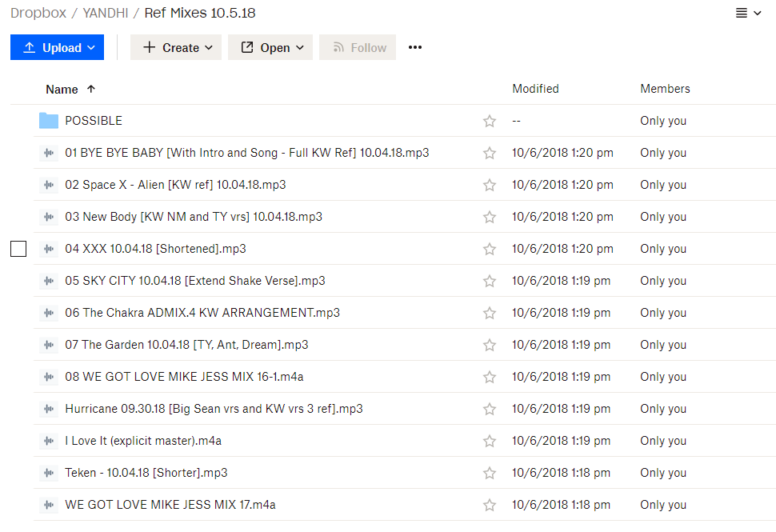This screenshot has height=532, width=776.
Task: Click the POSSIBLE folder icon
Action: (49, 121)
